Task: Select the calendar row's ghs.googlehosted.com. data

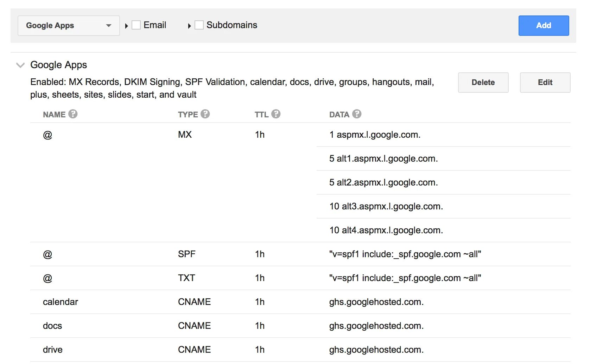Action: (x=376, y=302)
